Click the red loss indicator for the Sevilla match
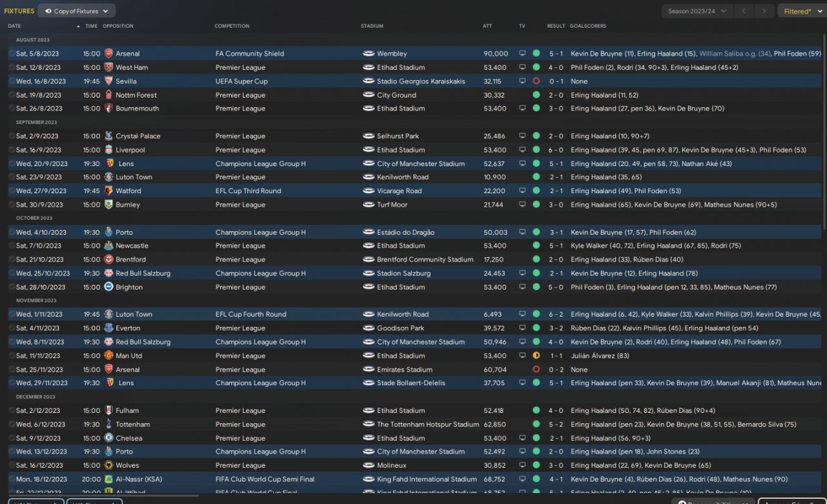 coord(536,81)
